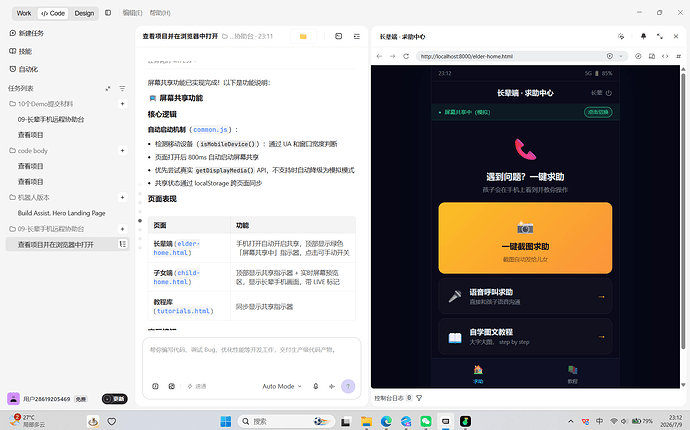The height and width of the screenshot is (430, 690).
Task: Expand the preview panel to fullscreen
Action: [660, 37]
